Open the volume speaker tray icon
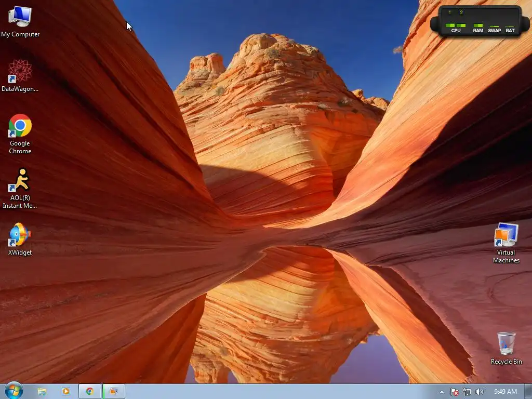Screen dimensions: 532x399 pyautogui.click(x=479, y=392)
